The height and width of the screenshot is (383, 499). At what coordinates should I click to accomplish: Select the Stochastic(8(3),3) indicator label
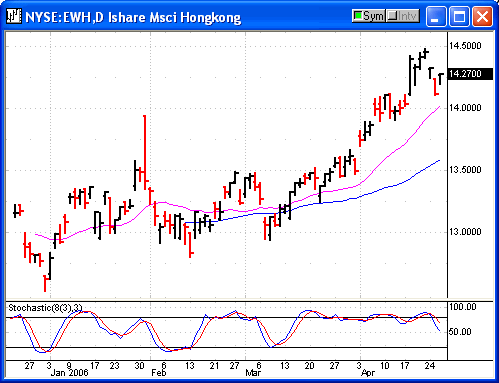(45, 308)
